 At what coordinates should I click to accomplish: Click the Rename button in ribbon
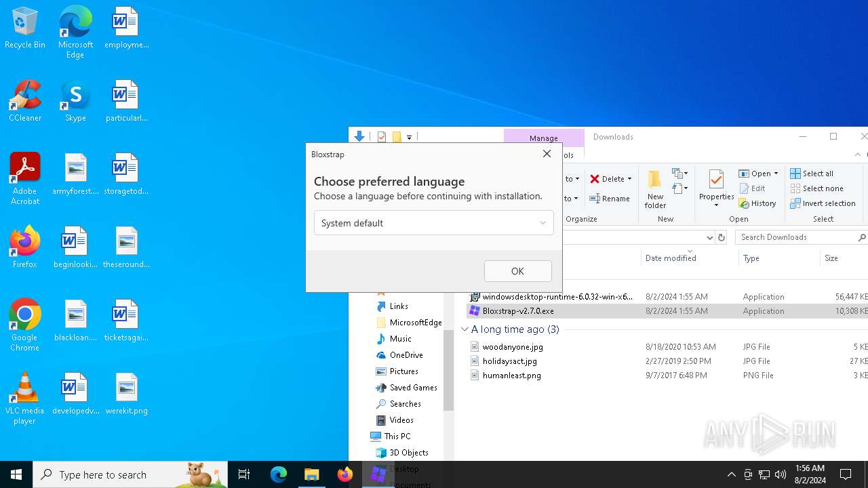pyautogui.click(x=610, y=199)
